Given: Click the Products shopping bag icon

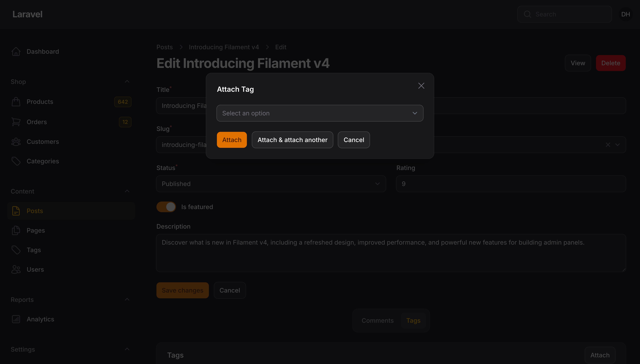Looking at the screenshot, I should (16, 102).
